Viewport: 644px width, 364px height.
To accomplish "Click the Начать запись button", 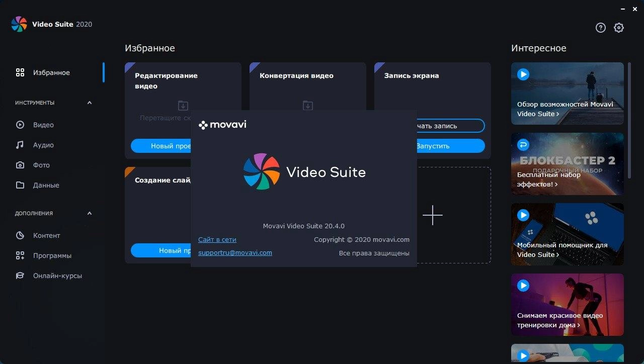I will pyautogui.click(x=451, y=126).
